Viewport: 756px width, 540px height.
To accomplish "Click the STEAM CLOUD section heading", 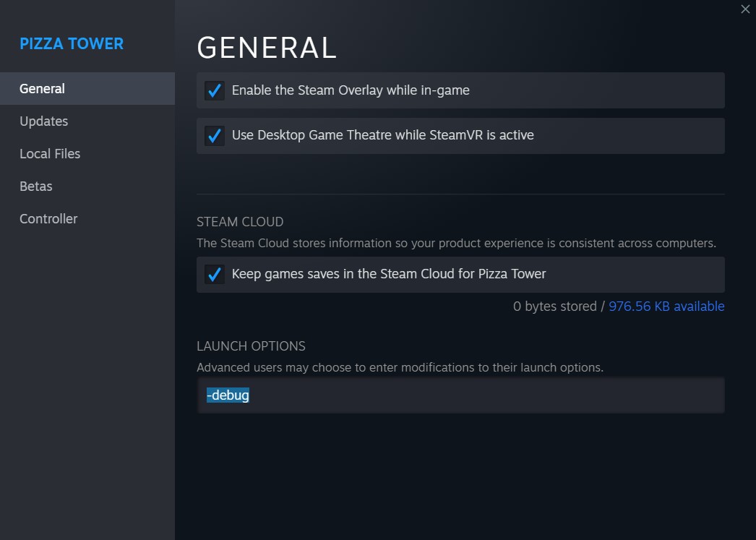I will pyautogui.click(x=240, y=222).
